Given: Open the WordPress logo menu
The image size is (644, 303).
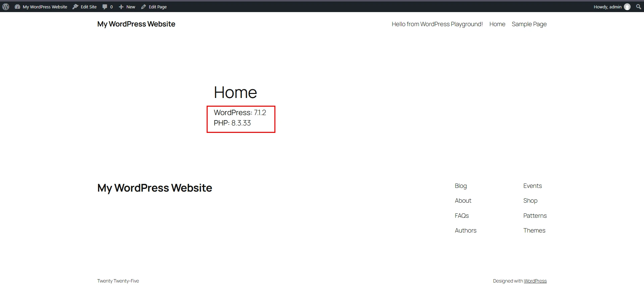Looking at the screenshot, I should (6, 7).
